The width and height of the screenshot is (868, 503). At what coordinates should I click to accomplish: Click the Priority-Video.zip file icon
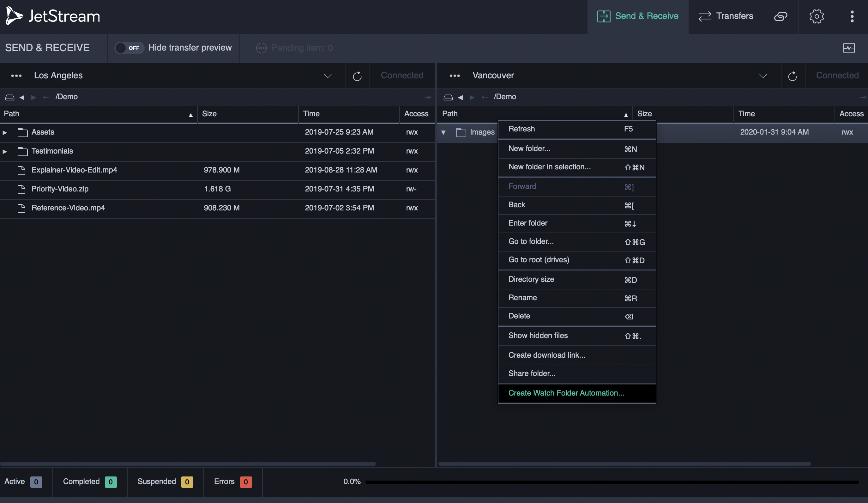pyautogui.click(x=21, y=189)
